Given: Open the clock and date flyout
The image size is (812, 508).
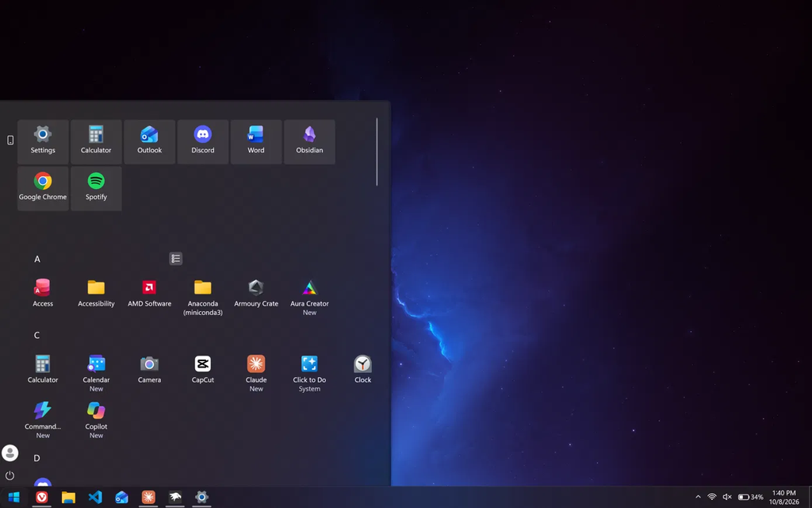Looking at the screenshot, I should pyautogui.click(x=783, y=497).
